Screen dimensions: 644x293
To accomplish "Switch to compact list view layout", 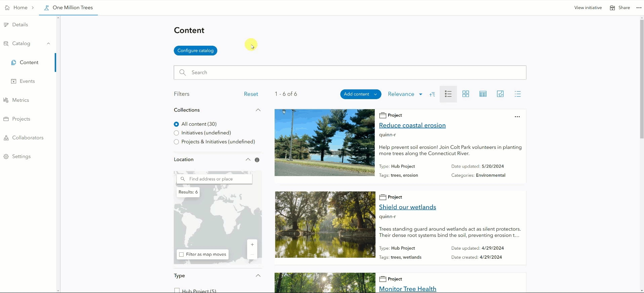I will coord(518,94).
